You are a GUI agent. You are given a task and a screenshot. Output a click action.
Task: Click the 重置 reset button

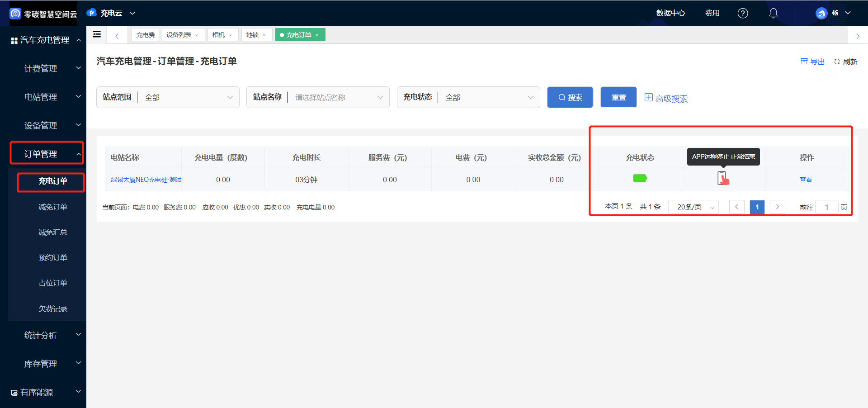(618, 97)
